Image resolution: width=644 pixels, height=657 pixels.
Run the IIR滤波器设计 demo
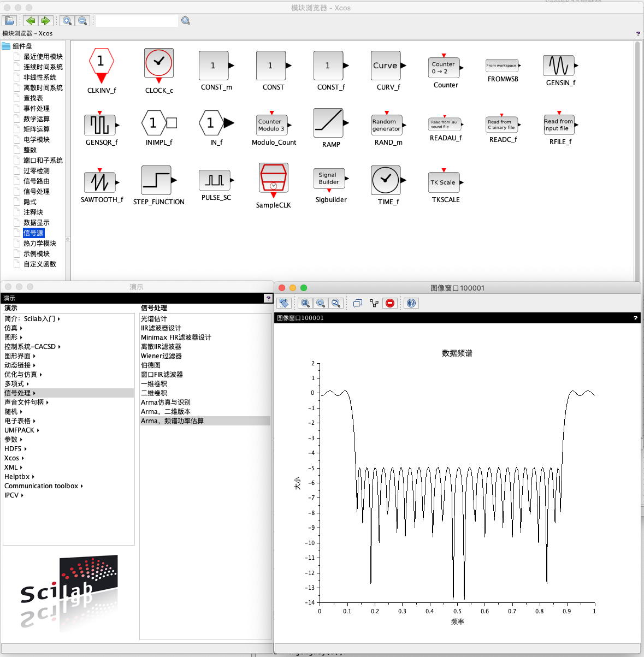click(x=161, y=328)
